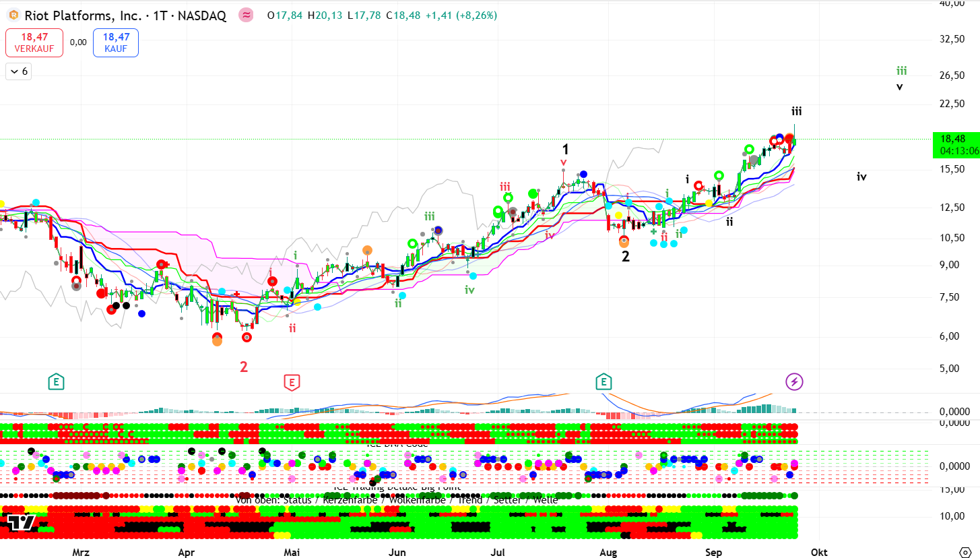The width and height of the screenshot is (980, 558).
Task: Open the green earnings marker before Mrz
Action: point(57,383)
